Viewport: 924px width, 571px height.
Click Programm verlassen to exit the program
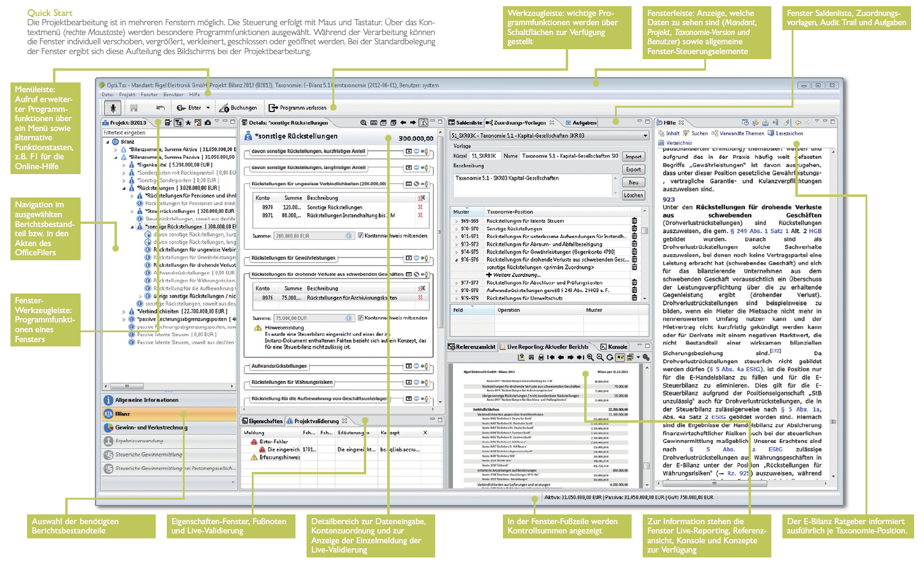(298, 108)
